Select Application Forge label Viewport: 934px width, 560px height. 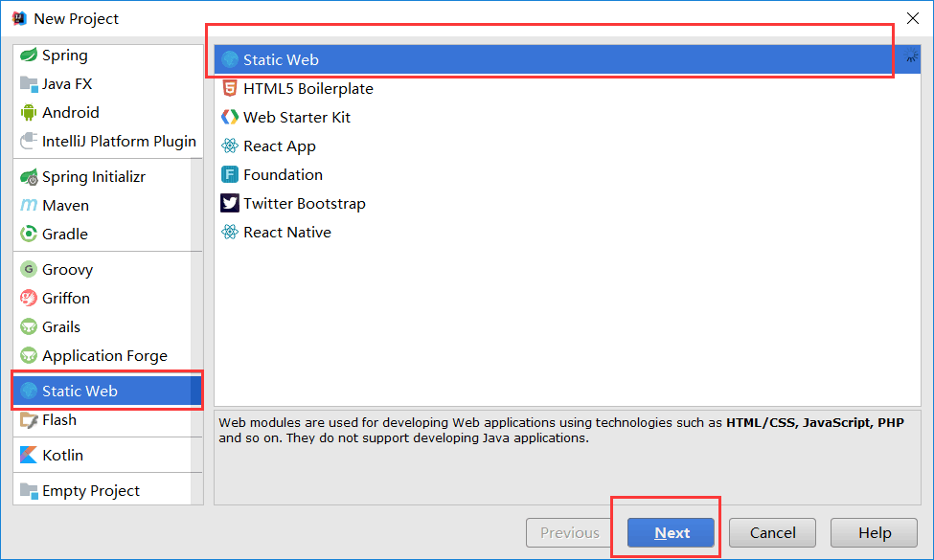pos(104,356)
